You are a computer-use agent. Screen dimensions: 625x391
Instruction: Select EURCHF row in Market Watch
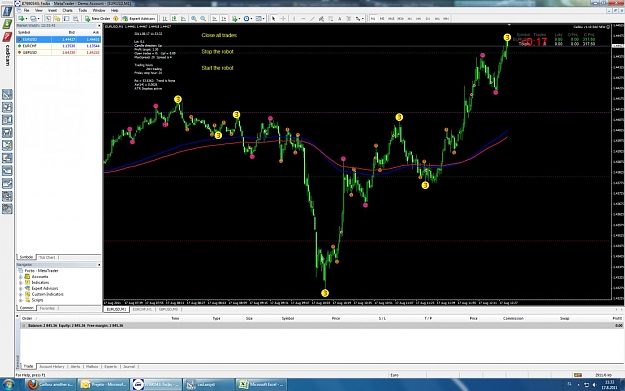[x=58, y=46]
